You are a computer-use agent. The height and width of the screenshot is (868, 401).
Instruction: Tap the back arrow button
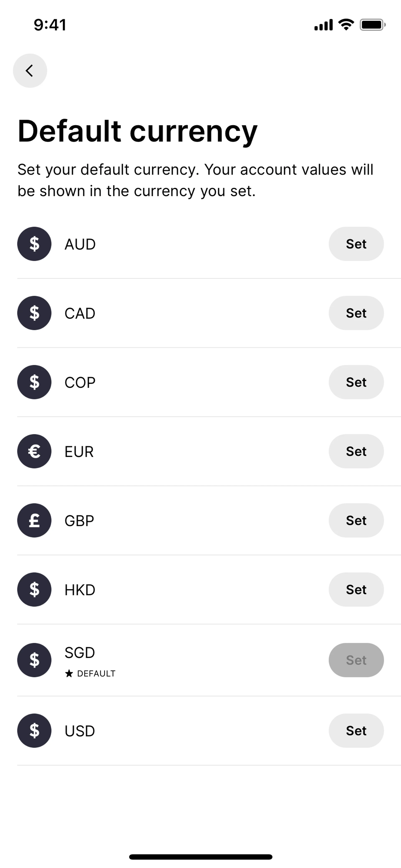click(x=30, y=71)
